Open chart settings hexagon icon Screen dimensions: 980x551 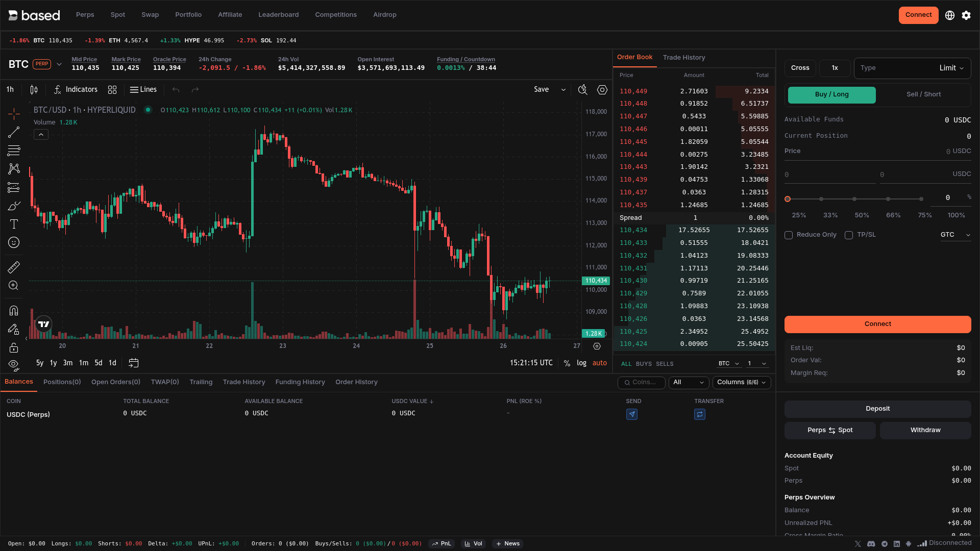point(602,90)
